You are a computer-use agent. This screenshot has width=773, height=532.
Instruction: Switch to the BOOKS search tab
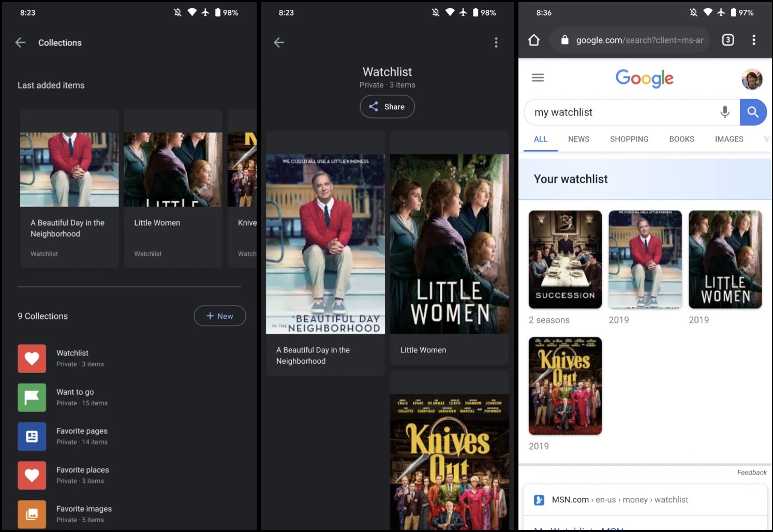coord(681,139)
